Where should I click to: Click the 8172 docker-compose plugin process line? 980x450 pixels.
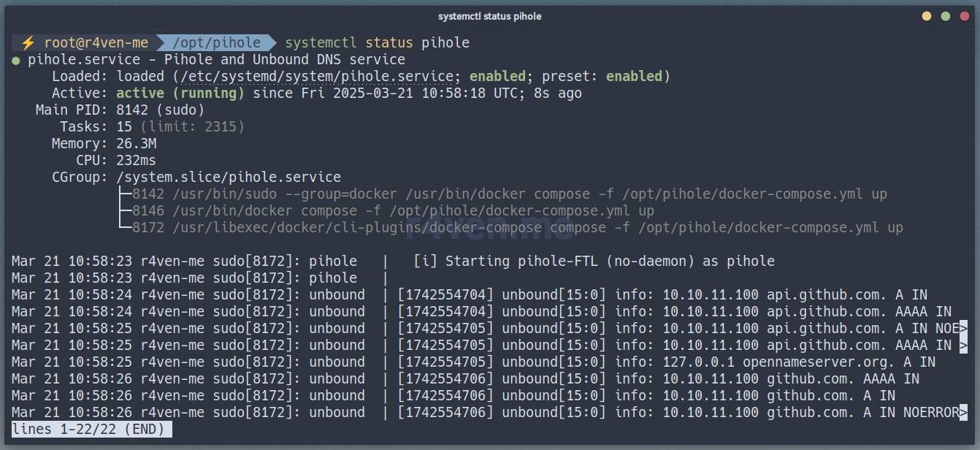[x=517, y=228]
